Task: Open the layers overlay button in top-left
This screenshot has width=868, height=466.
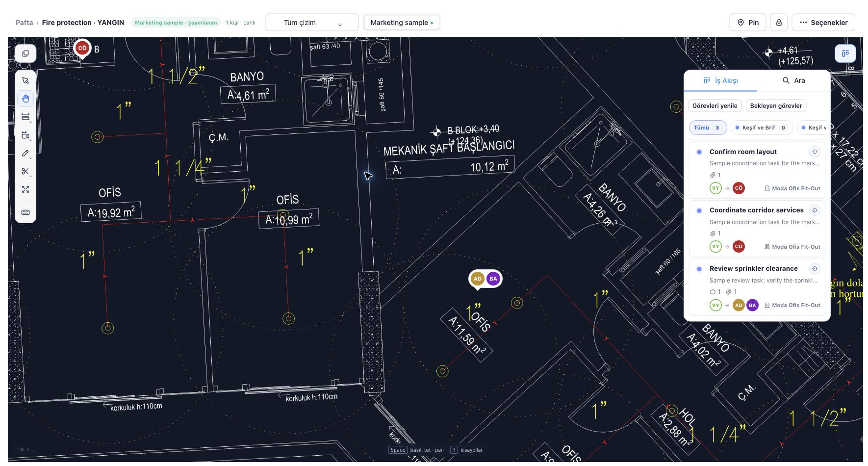Action: pos(26,53)
